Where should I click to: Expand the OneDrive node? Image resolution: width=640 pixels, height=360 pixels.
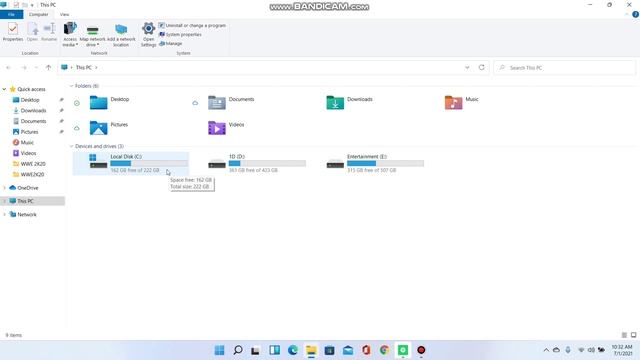coord(4,188)
